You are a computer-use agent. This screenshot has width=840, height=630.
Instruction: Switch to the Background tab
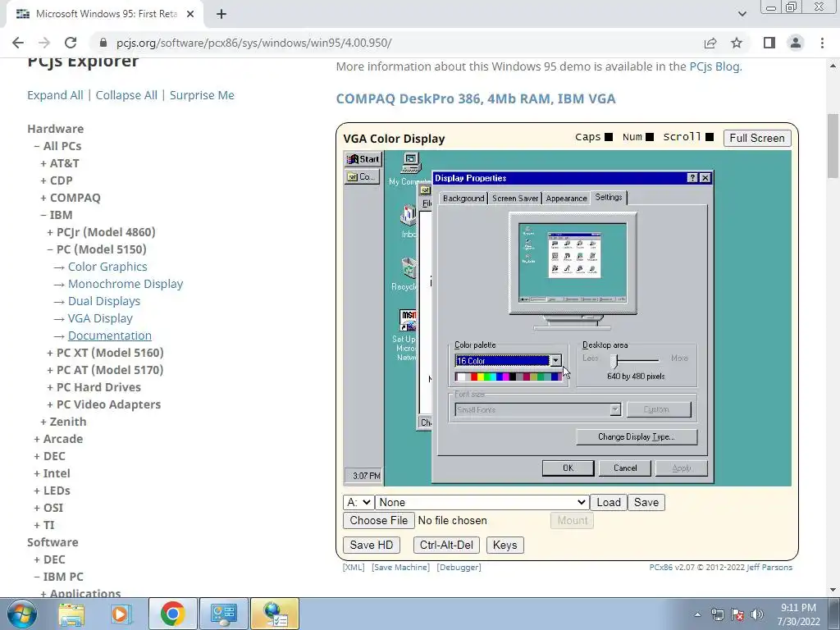[x=463, y=199]
